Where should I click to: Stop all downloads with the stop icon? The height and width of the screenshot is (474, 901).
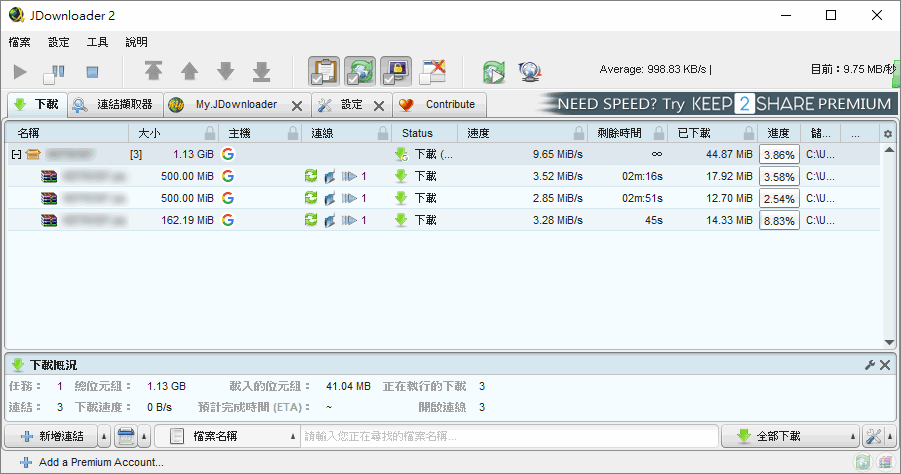92,72
